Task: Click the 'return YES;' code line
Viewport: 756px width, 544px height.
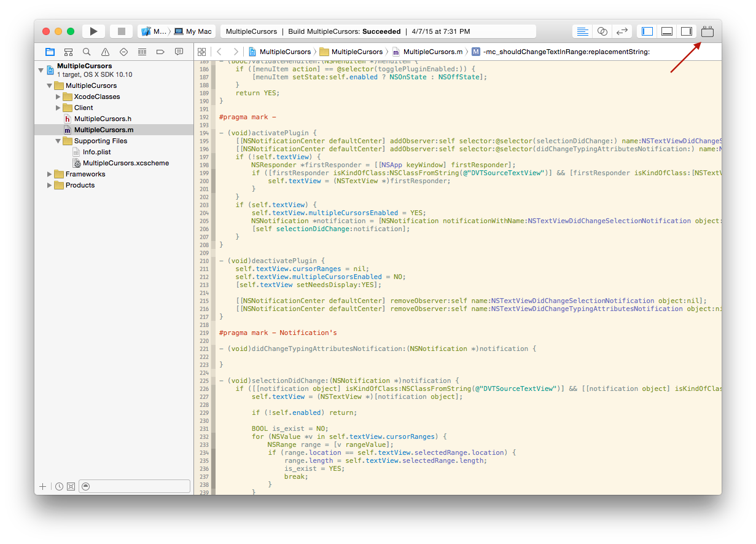Action: (x=257, y=93)
